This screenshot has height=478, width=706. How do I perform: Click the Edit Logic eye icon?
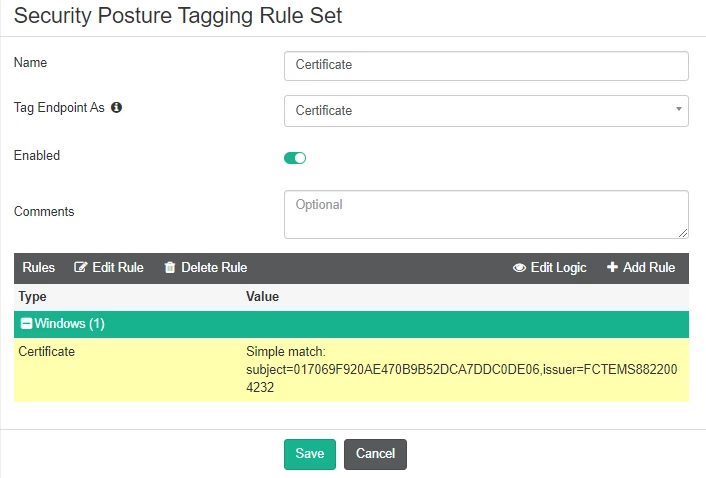(519, 268)
